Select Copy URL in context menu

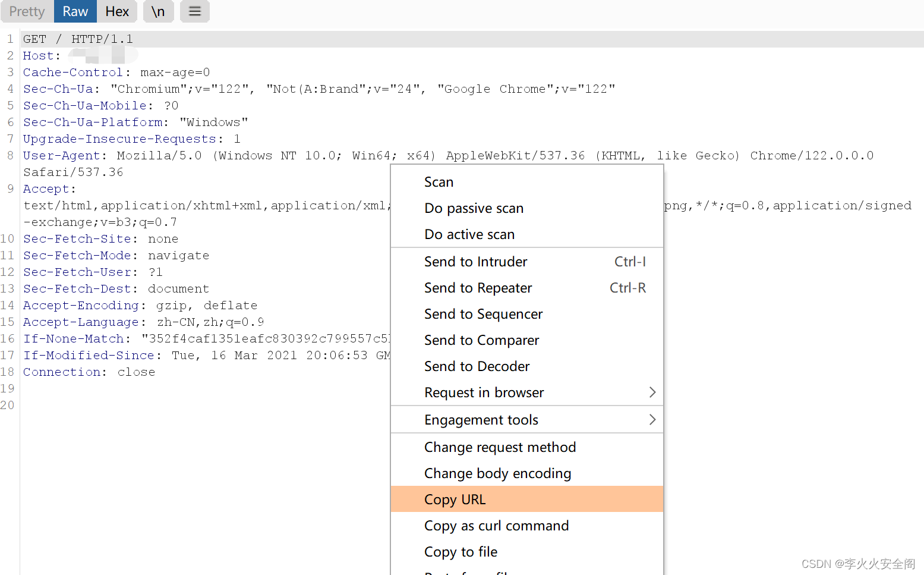tap(526, 499)
